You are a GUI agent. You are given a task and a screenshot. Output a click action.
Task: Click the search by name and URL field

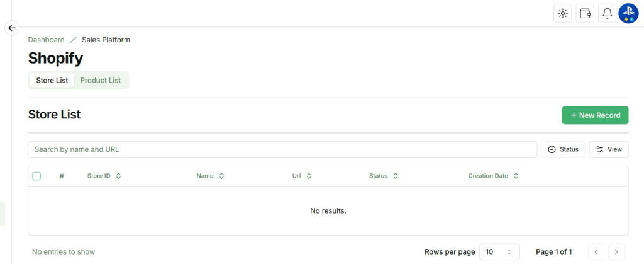point(282,149)
